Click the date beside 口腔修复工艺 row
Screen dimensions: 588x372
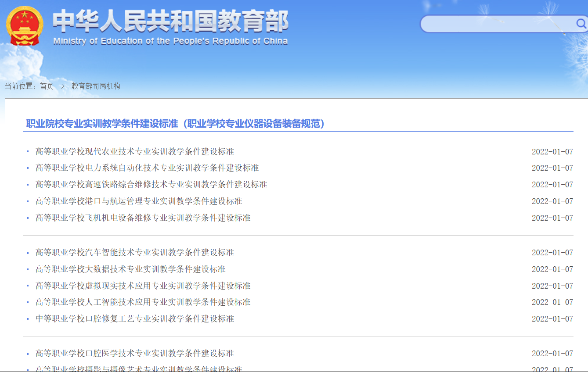coord(552,319)
